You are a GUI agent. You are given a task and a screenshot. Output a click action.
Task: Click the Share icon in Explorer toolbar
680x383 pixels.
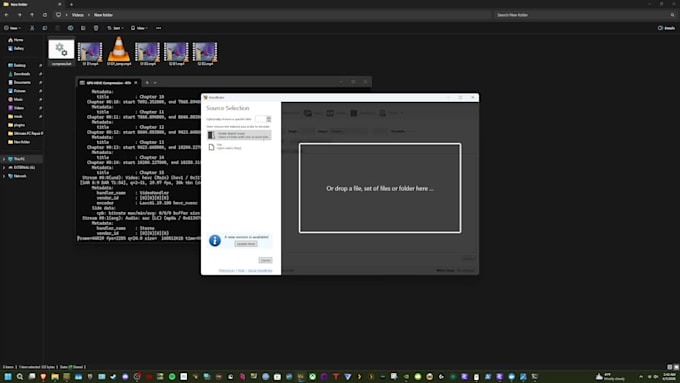83,28
